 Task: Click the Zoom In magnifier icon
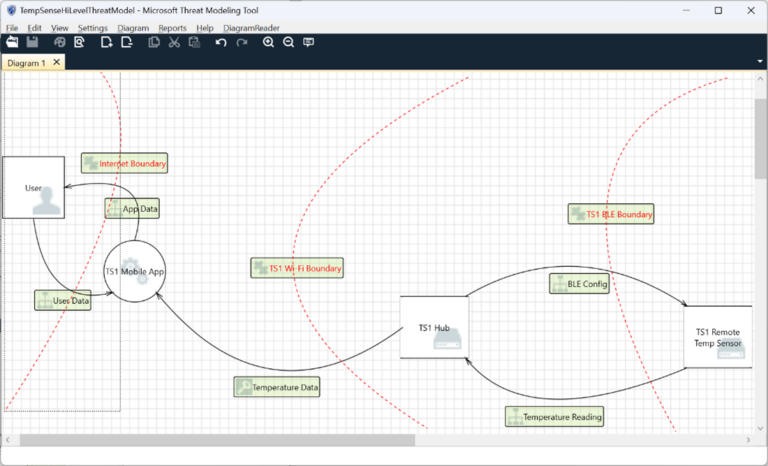click(x=269, y=42)
